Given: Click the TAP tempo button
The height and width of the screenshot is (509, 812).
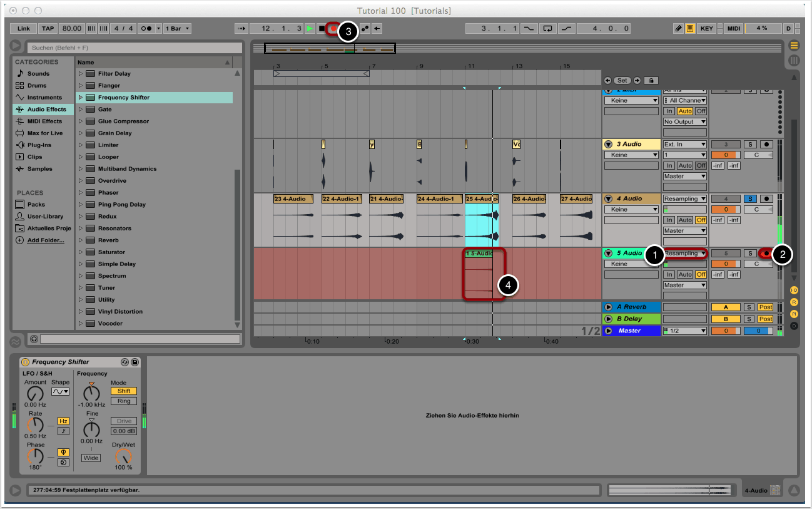Looking at the screenshot, I should click(48, 29).
